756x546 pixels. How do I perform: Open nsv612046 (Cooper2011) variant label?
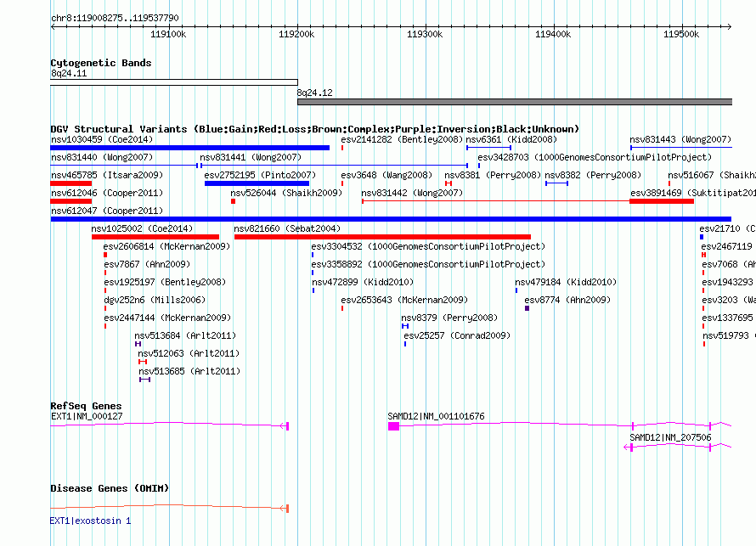tap(107, 193)
